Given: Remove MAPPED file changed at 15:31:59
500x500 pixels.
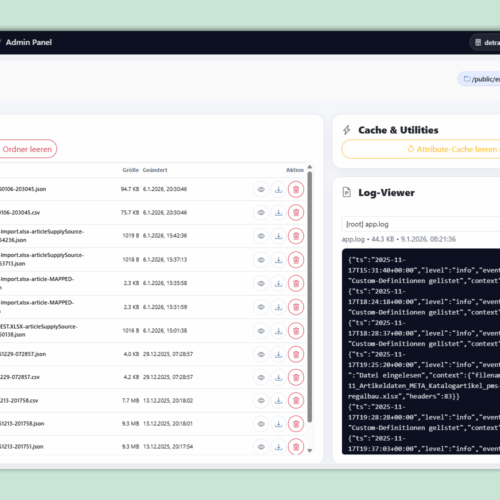Looking at the screenshot, I should [296, 307].
